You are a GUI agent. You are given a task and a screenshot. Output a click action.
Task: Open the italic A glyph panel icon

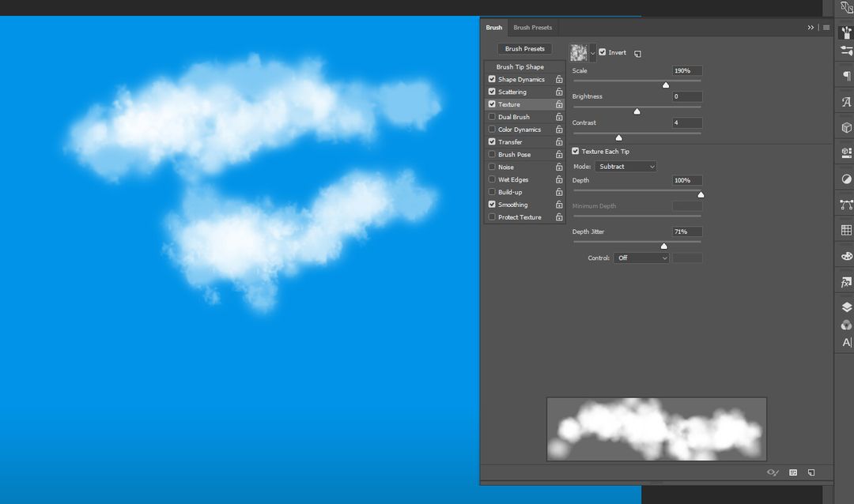pos(846,102)
